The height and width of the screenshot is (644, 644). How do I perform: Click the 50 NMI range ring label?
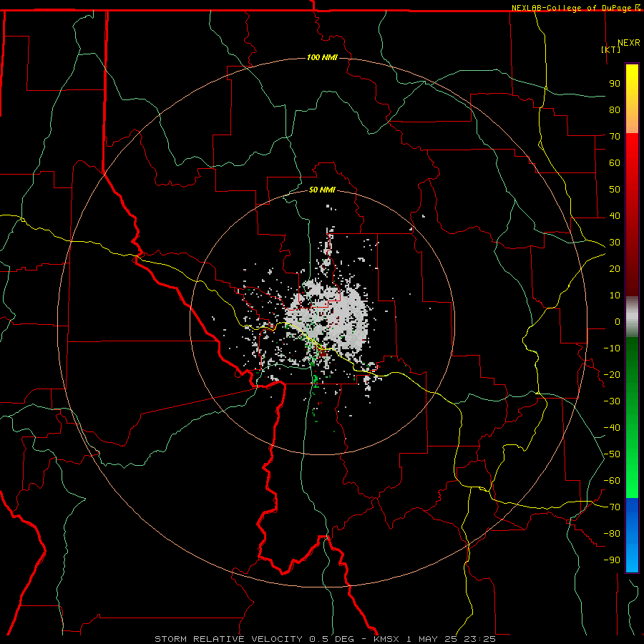[x=322, y=190]
